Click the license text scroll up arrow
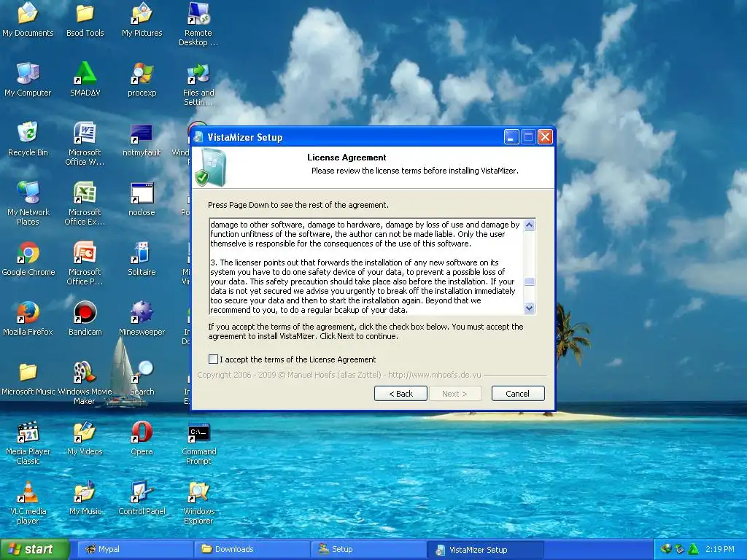The width and height of the screenshot is (747, 560). coord(529,225)
